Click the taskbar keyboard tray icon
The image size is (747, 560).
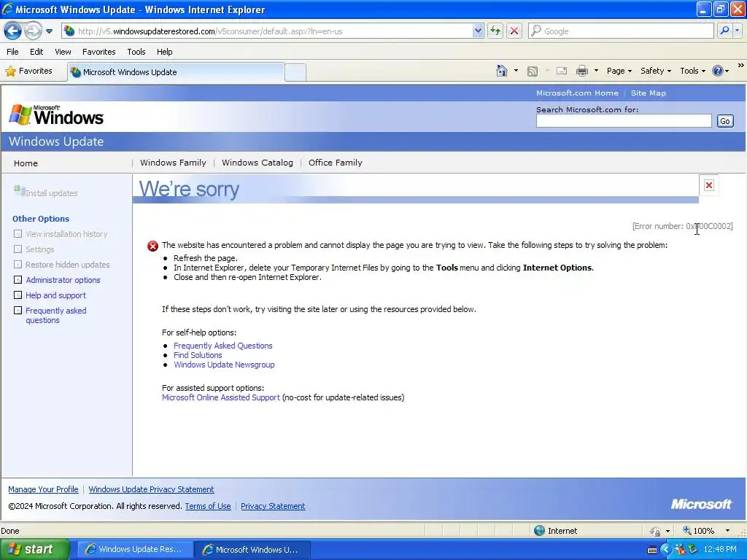(651, 550)
